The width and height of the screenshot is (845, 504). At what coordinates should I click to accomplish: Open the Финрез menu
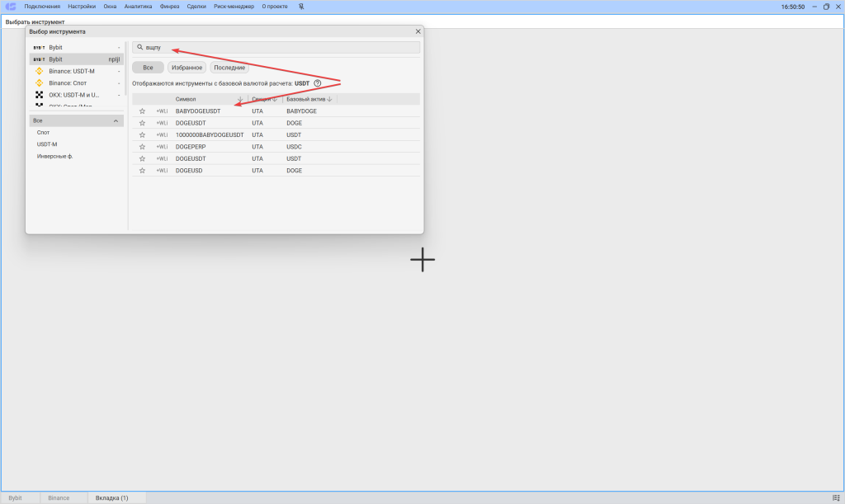click(169, 7)
